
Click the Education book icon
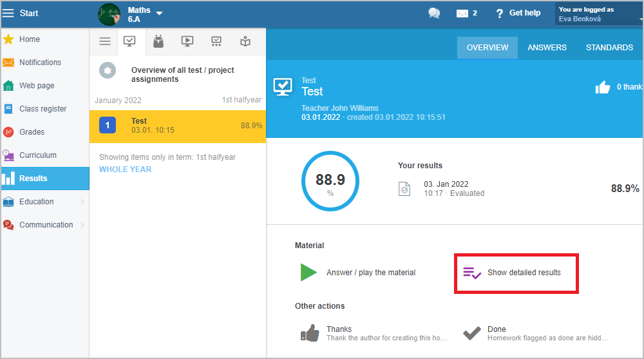[8, 202]
